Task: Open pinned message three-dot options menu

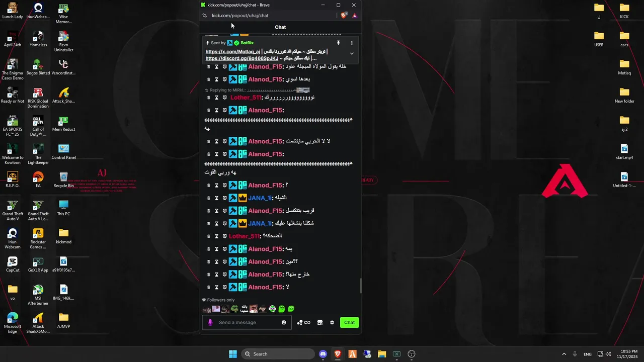Action: (x=352, y=43)
